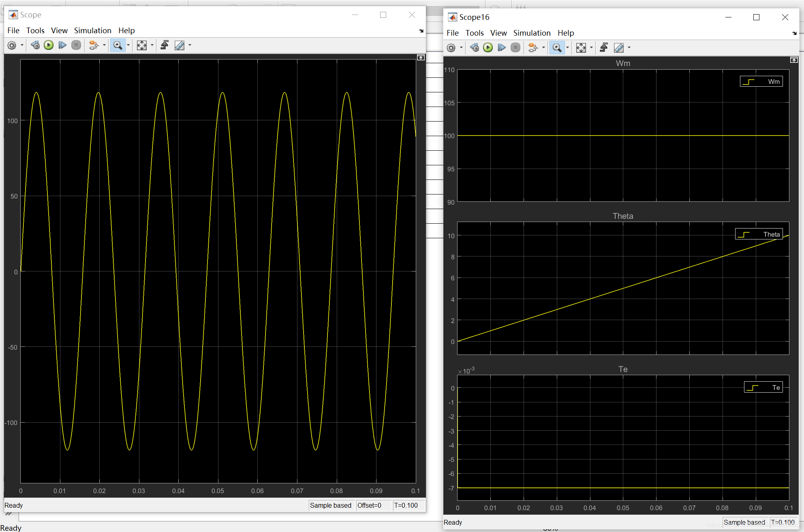804x532 pixels.
Task: Click Step Back icon in Scope16 toolbar
Action: click(474, 48)
